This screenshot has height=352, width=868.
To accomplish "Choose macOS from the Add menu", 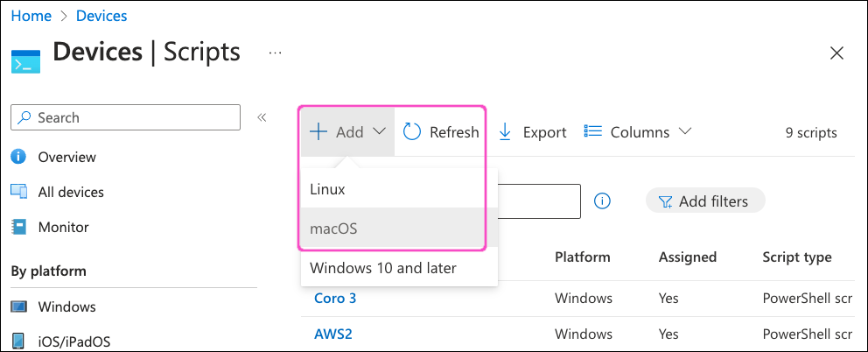I will coord(333,229).
